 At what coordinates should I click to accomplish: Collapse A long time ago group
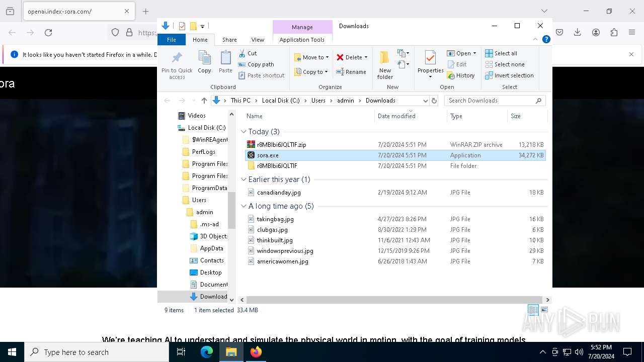click(244, 206)
